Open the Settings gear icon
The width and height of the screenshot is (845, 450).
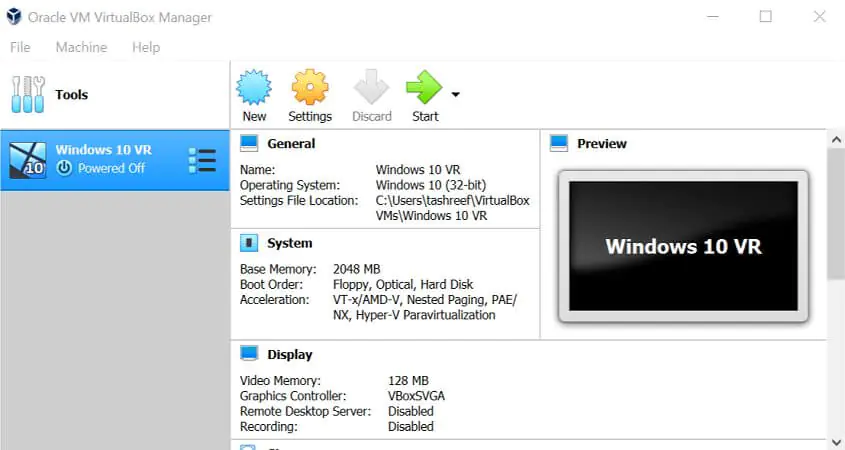point(310,88)
